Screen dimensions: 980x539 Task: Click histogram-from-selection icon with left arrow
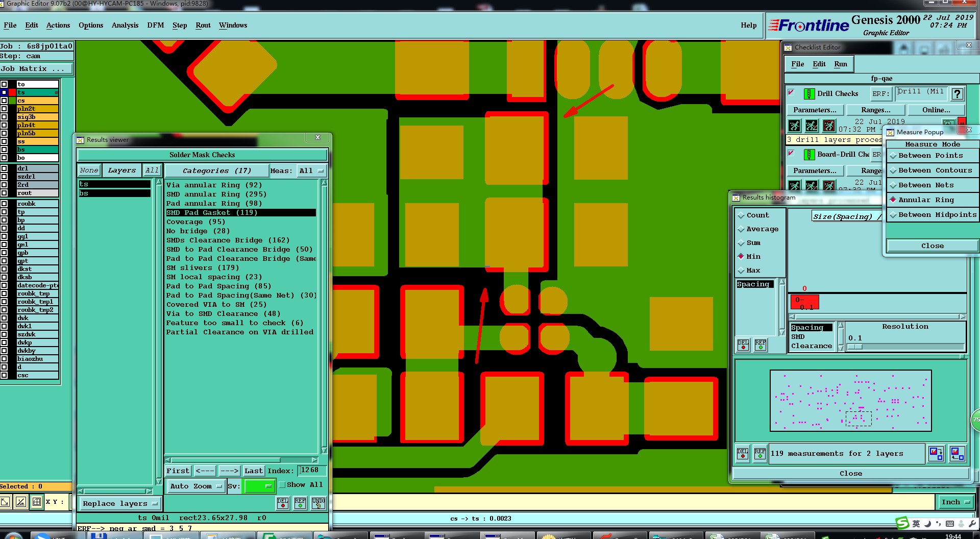957,453
